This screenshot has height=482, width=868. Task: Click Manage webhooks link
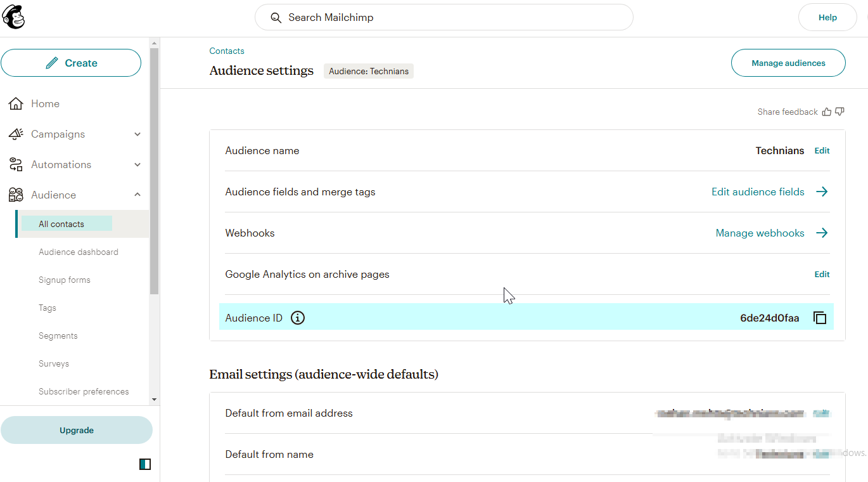coord(760,233)
